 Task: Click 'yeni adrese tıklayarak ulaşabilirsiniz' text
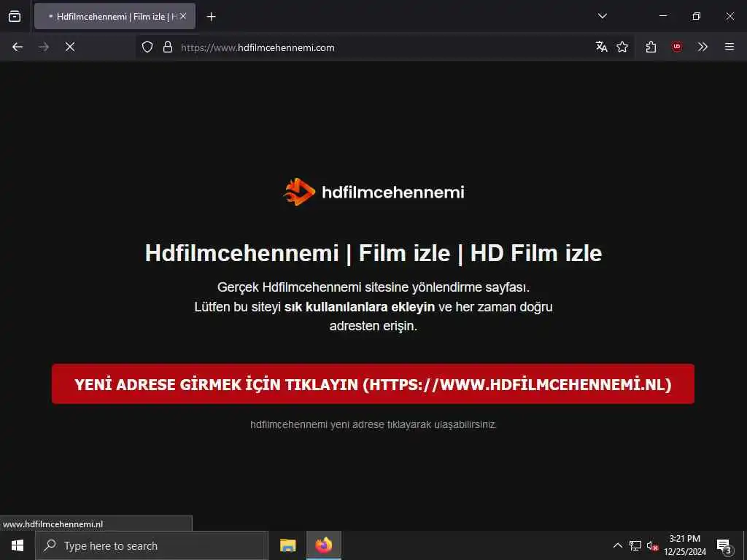tap(414, 424)
